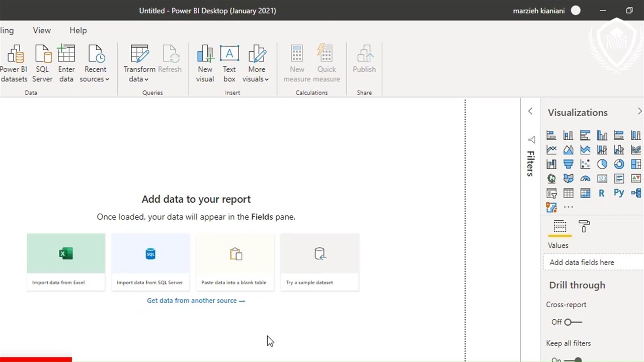Select the pie chart visual
Viewport: 644px width, 362px height.
pos(602,164)
